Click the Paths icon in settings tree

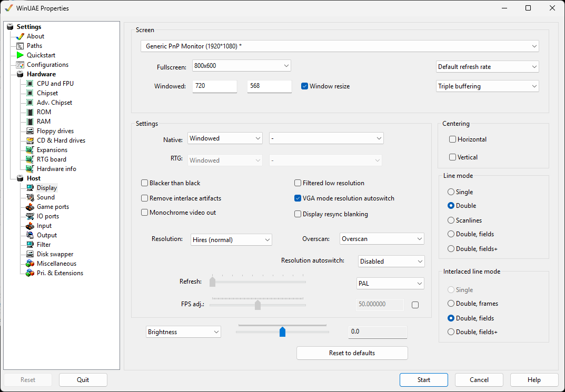click(x=20, y=46)
